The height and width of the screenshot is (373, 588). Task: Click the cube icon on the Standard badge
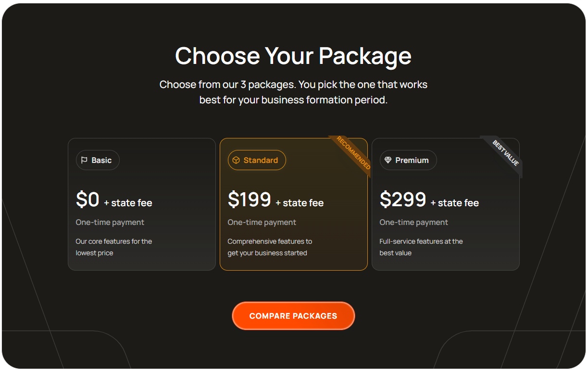(236, 161)
